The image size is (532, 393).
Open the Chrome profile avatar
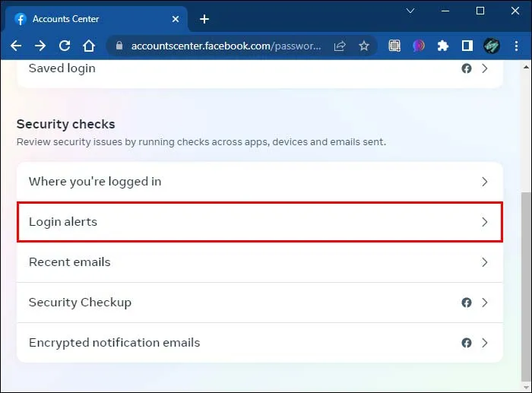491,46
